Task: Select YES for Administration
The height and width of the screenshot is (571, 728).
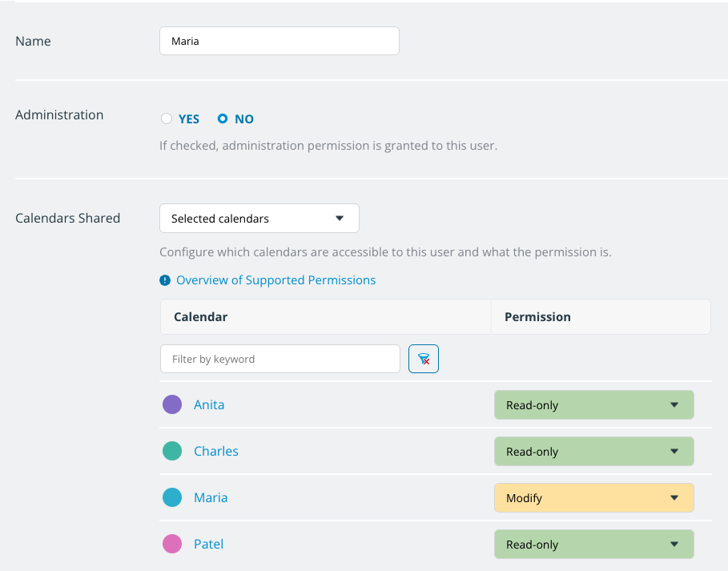Action: click(x=167, y=119)
